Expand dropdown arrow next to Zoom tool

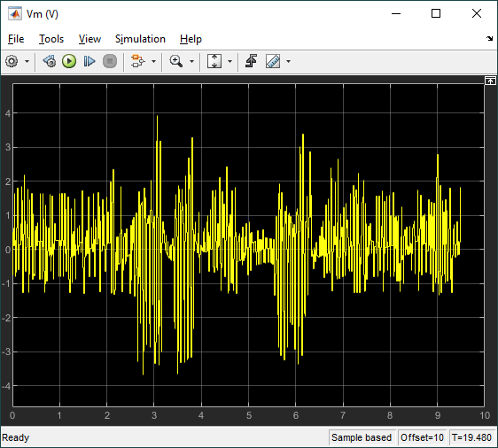coord(191,62)
